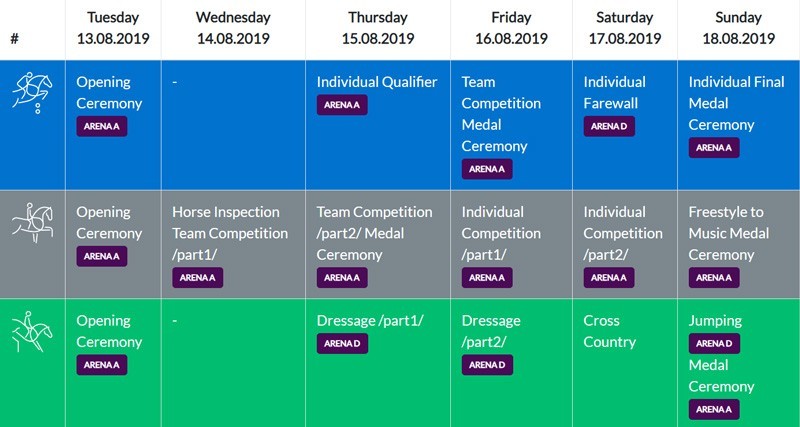Image resolution: width=800 pixels, height=427 pixels.
Task: Open Individual Final Medal Ceremony event
Action: tap(736, 103)
